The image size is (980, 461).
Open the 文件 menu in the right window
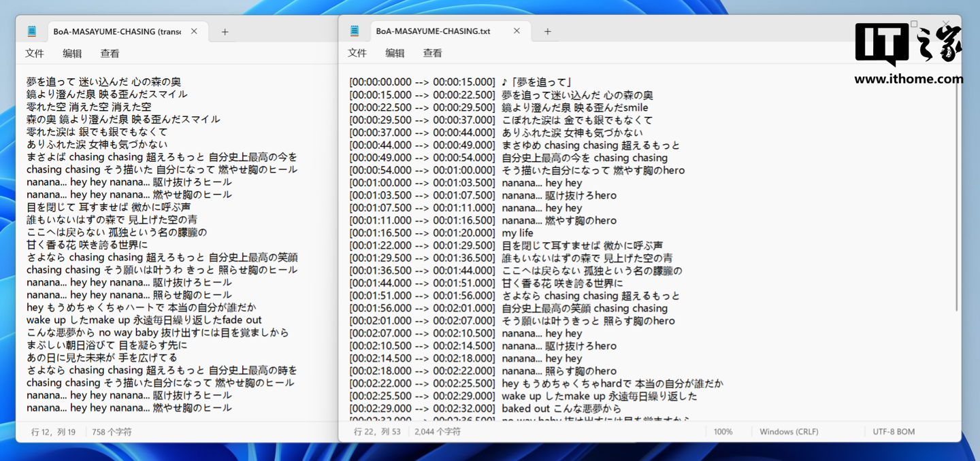pyautogui.click(x=357, y=53)
